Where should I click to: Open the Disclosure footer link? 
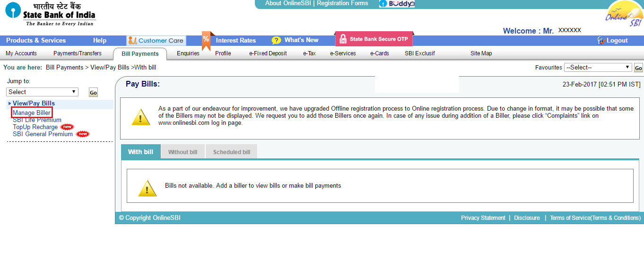click(527, 218)
